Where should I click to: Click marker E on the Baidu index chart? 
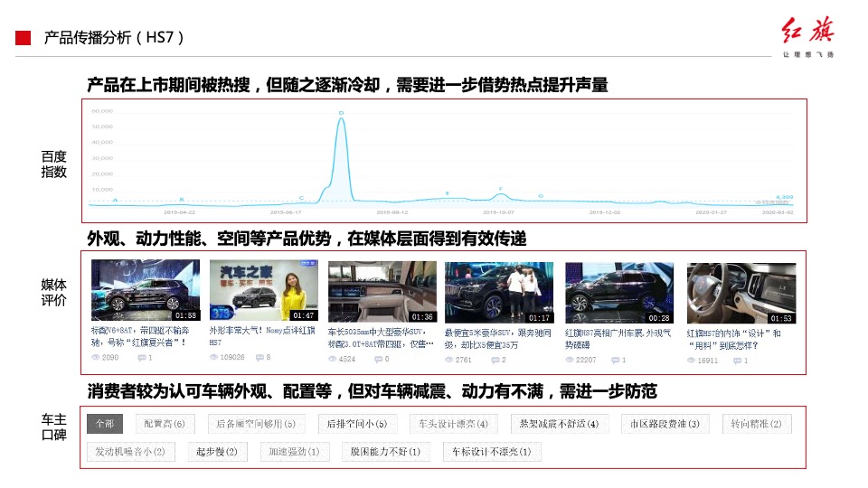click(x=448, y=193)
